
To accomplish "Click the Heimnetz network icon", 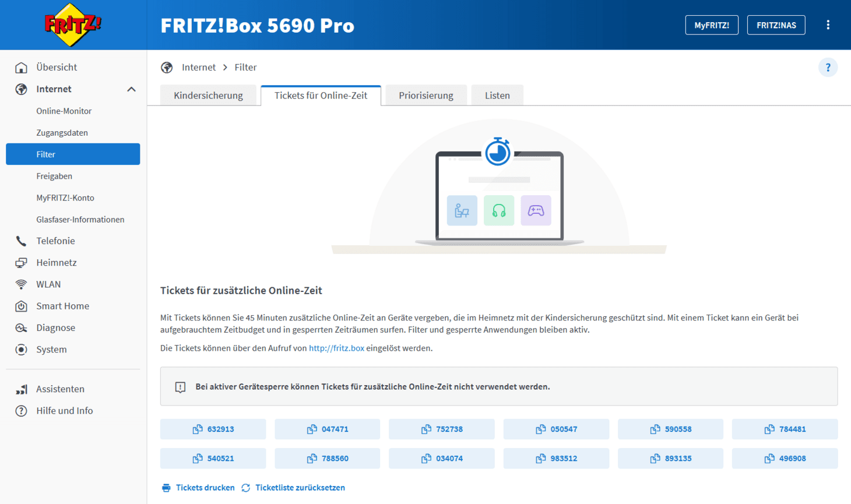I will click(21, 263).
